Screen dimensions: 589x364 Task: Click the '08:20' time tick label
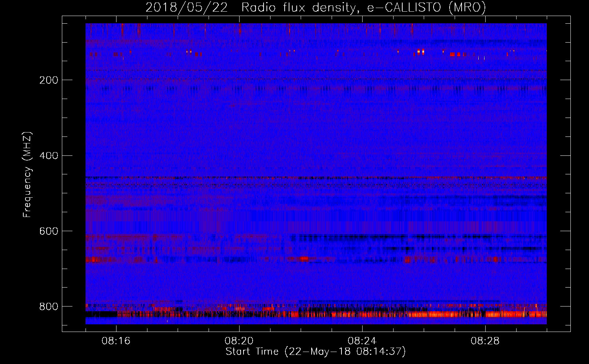click(239, 341)
